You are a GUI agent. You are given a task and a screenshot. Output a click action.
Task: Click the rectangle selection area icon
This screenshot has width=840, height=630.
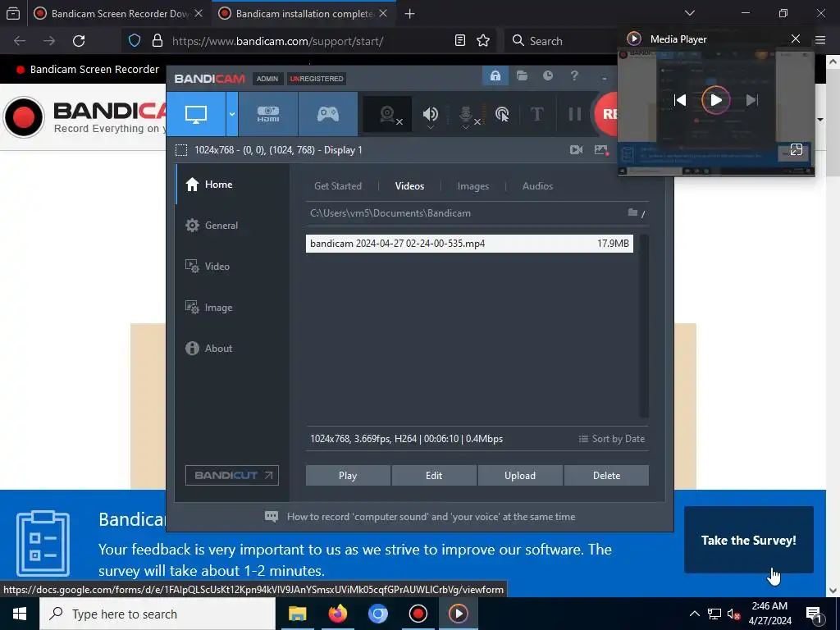pos(181,150)
